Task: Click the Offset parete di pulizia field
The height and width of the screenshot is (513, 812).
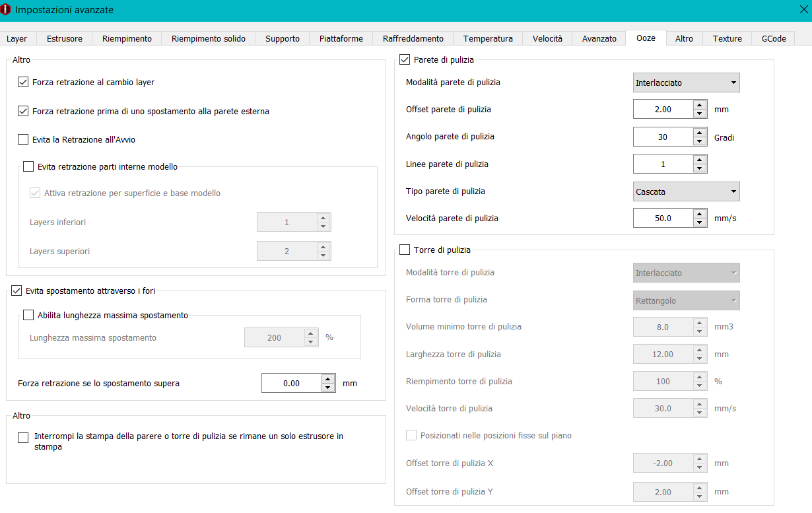Action: tap(663, 110)
